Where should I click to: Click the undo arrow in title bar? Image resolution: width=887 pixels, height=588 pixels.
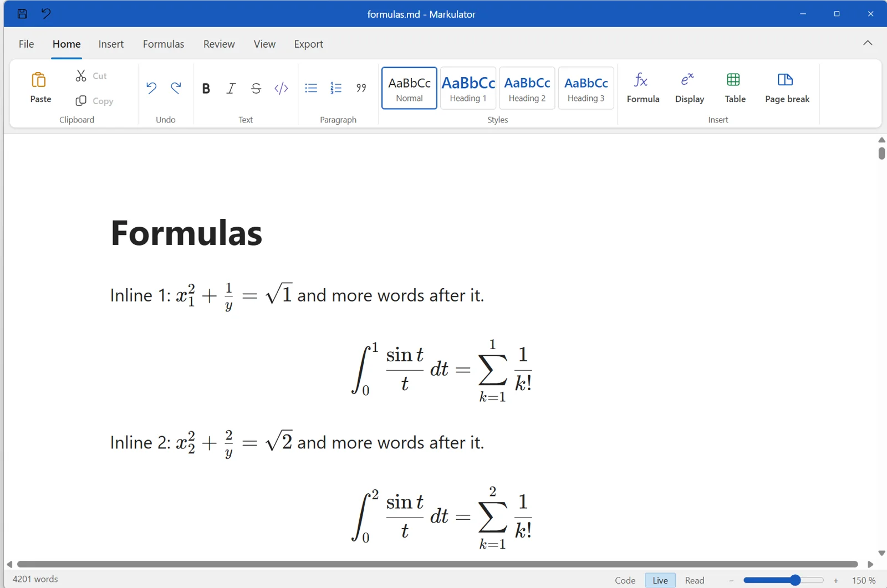coord(46,13)
